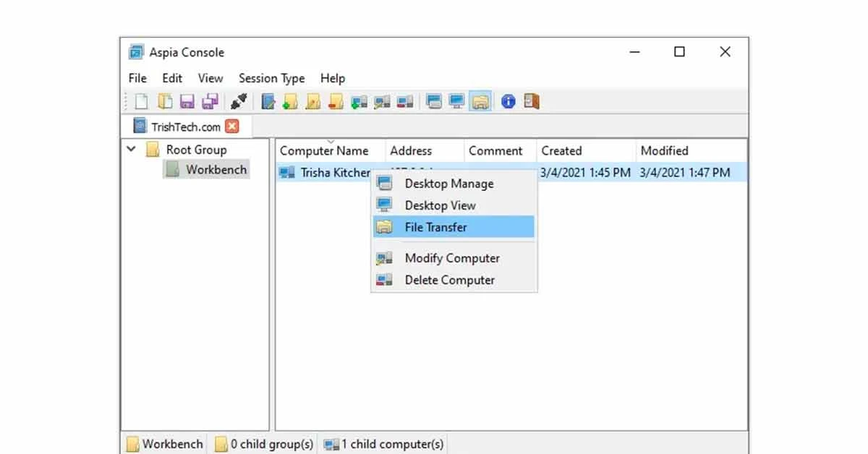This screenshot has height=454, width=868.
Task: Open the Add Group folder icon
Action: coord(289,101)
